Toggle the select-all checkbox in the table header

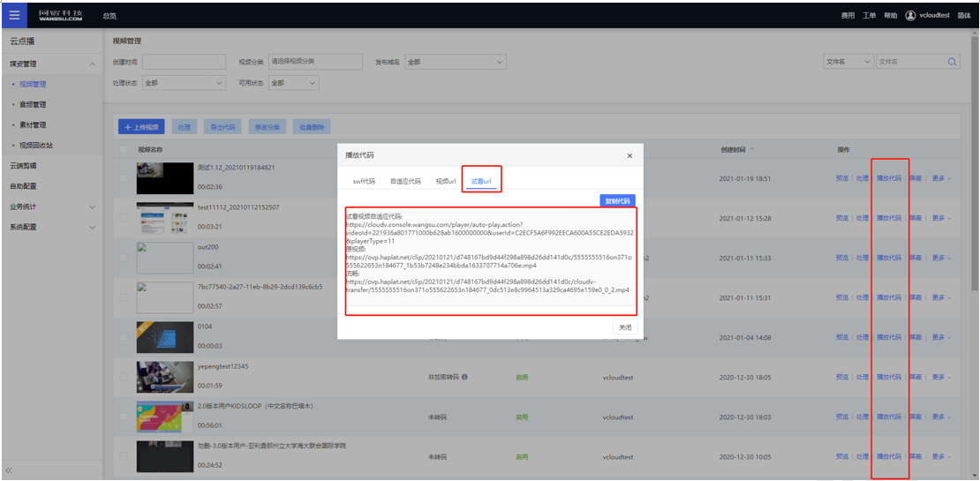(124, 149)
